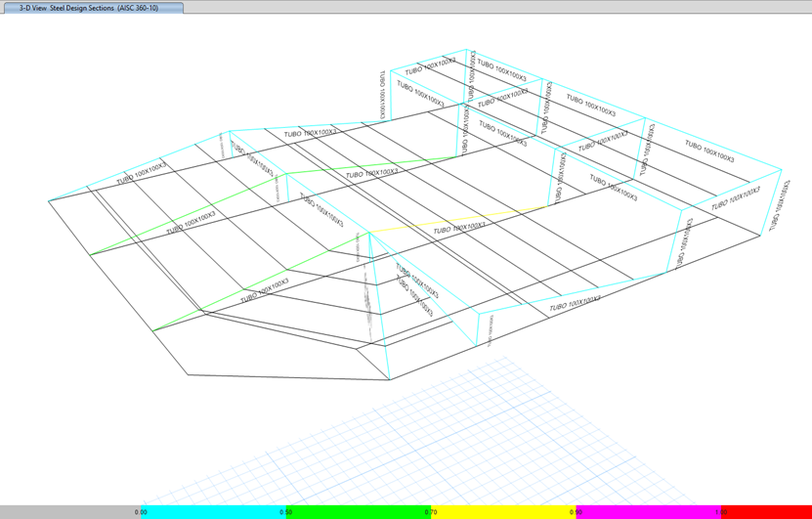This screenshot has width=812, height=519.
Task: Click the magenta segment of the ratio legend
Action: point(649,511)
